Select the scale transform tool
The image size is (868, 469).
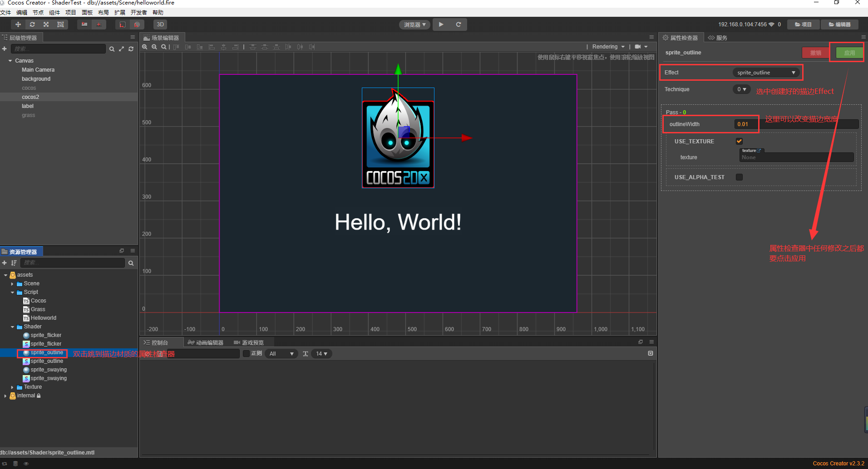tap(46, 24)
